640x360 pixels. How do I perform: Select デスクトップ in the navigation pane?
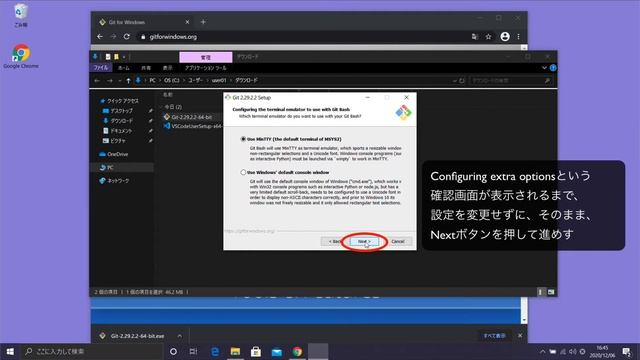point(121,111)
